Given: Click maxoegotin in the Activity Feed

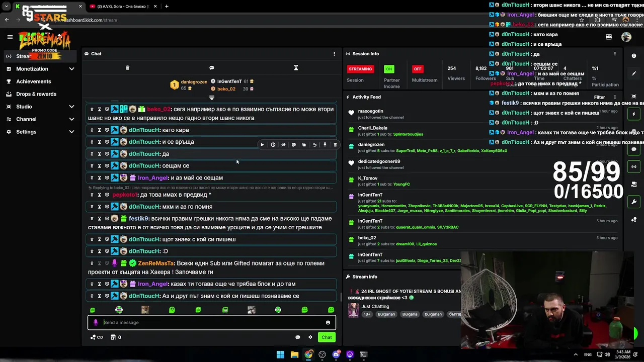Looking at the screenshot, I should 371,111.
